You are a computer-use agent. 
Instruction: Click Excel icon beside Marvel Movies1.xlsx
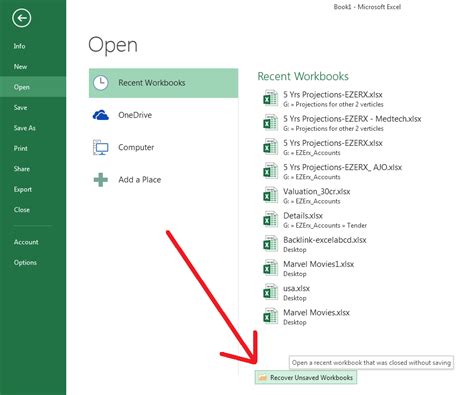[270, 268]
